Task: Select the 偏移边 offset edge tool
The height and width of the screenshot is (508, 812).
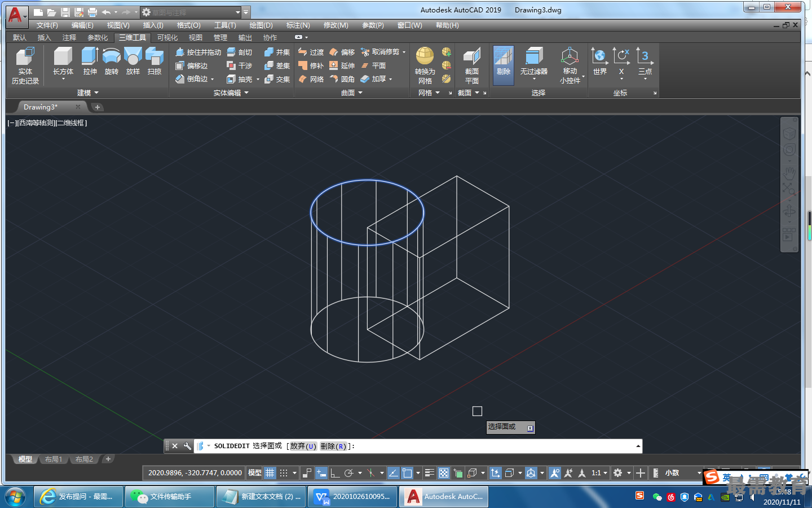Action: 192,65
